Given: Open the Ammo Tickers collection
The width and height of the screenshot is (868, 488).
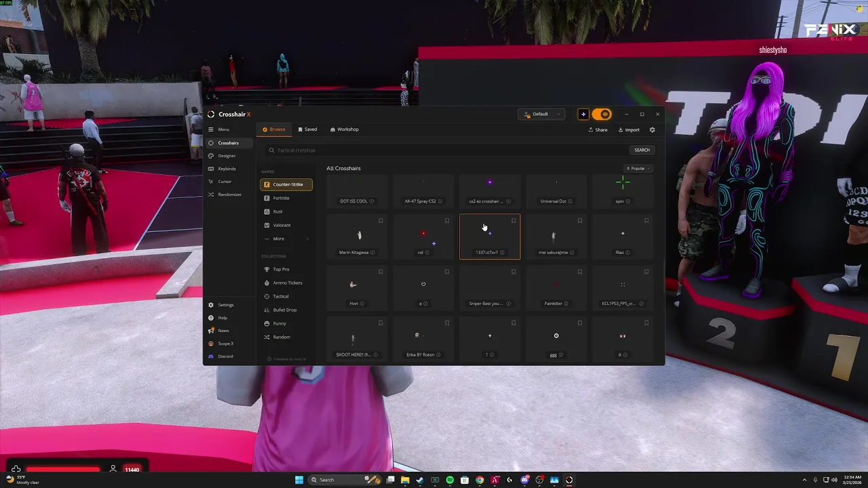Looking at the screenshot, I should tap(288, 283).
